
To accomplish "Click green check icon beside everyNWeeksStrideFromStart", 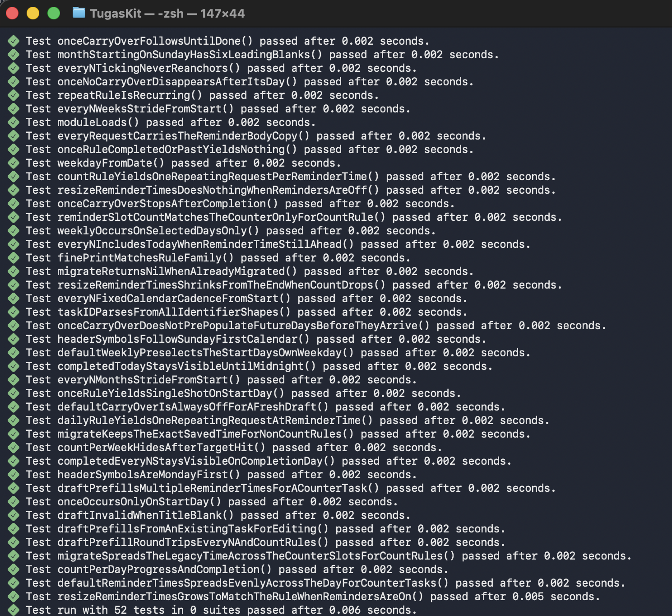I will click(14, 109).
